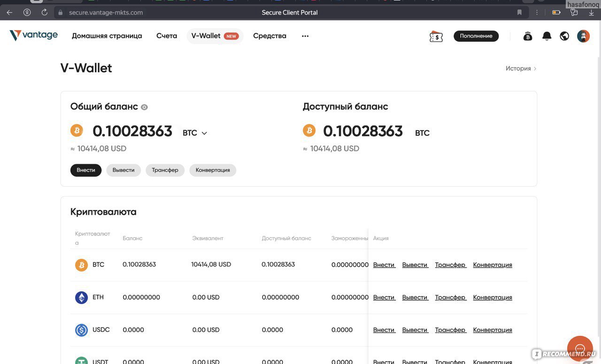Click the grey Конвертация pill button
Viewport: 601px width, 364px height.
coord(213,170)
